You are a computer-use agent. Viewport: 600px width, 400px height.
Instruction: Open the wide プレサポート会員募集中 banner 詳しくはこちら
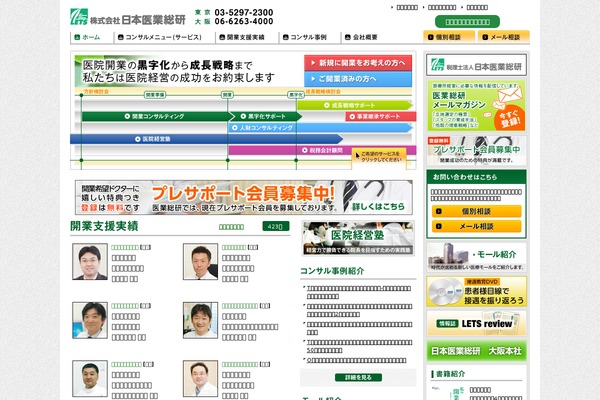pos(244,198)
